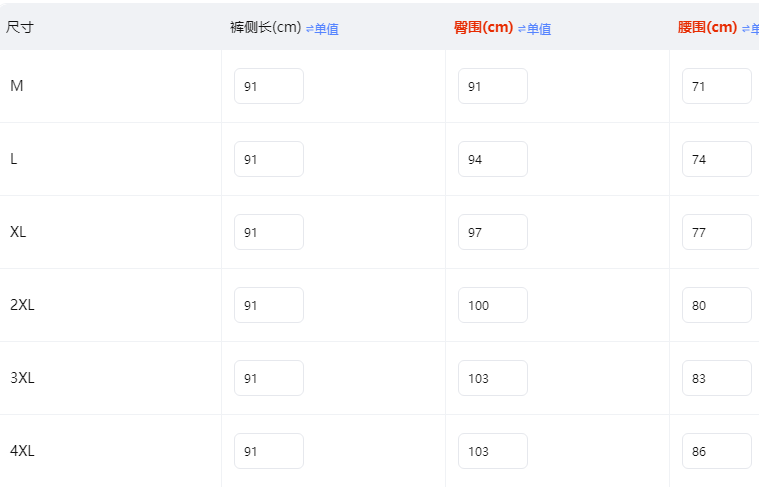Toggle 单值 switch for 裤侧长 column

pyautogui.click(x=322, y=29)
